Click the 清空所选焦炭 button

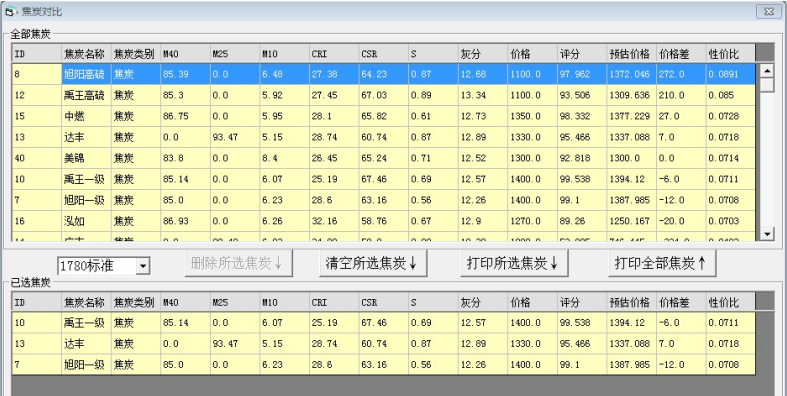click(373, 263)
